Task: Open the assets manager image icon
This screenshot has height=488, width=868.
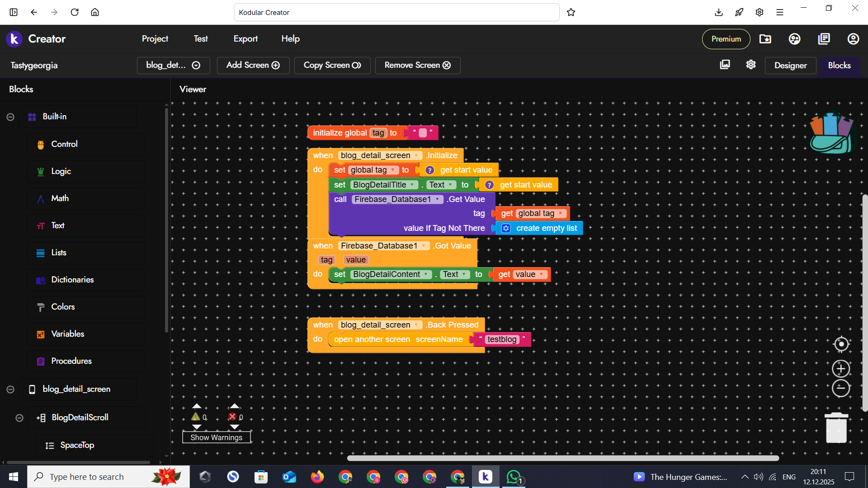Action: 725,65
